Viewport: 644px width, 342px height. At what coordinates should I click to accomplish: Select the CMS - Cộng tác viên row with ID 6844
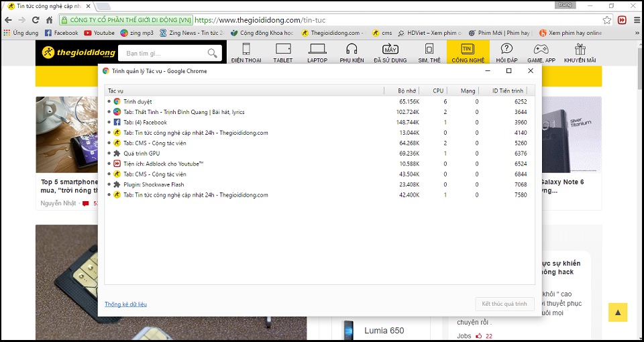(319, 174)
